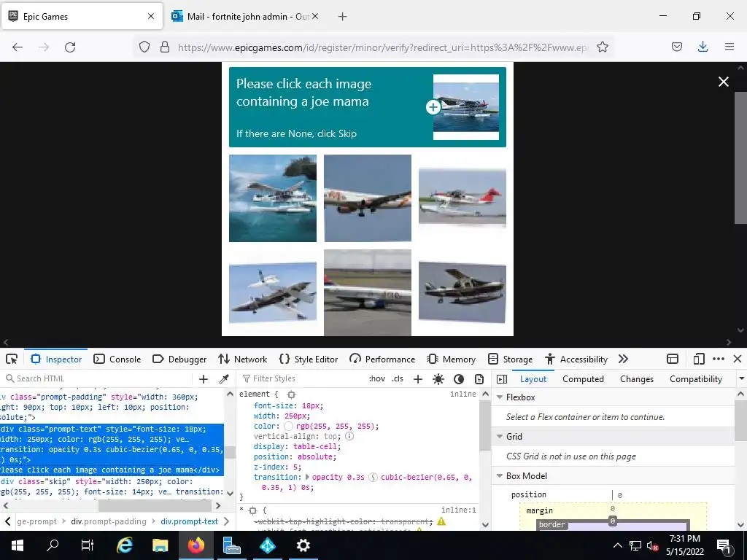Open the Memory devtools tab
This screenshot has height=560, width=747.
click(451, 359)
